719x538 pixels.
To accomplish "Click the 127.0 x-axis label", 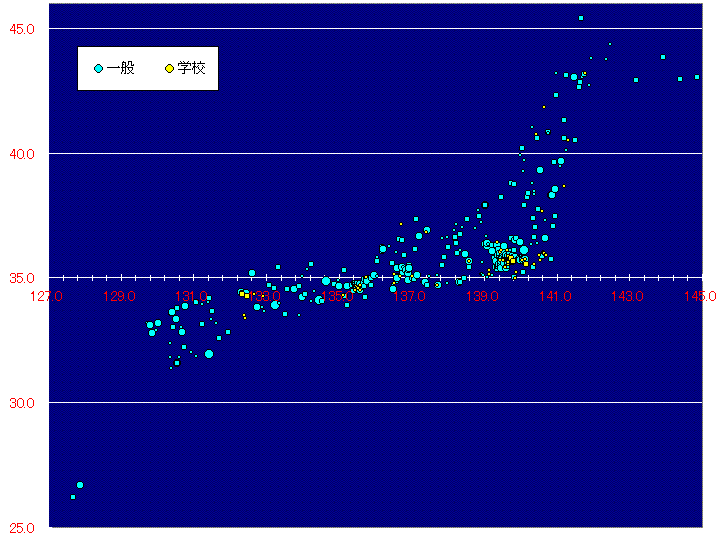I will 47,296.
